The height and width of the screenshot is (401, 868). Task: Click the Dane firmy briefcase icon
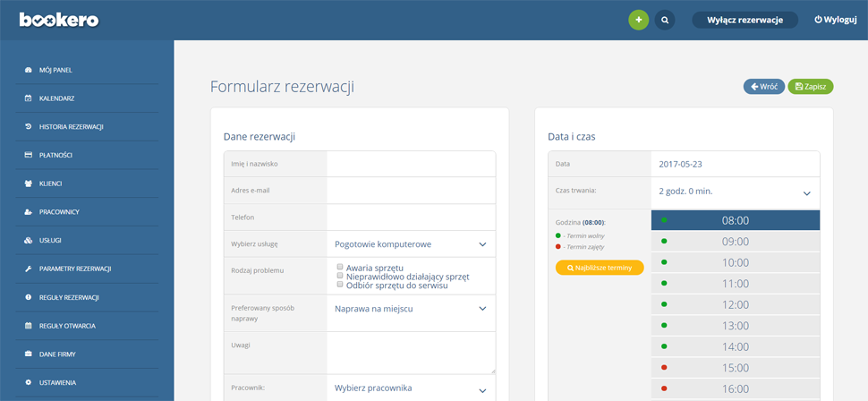click(x=29, y=354)
